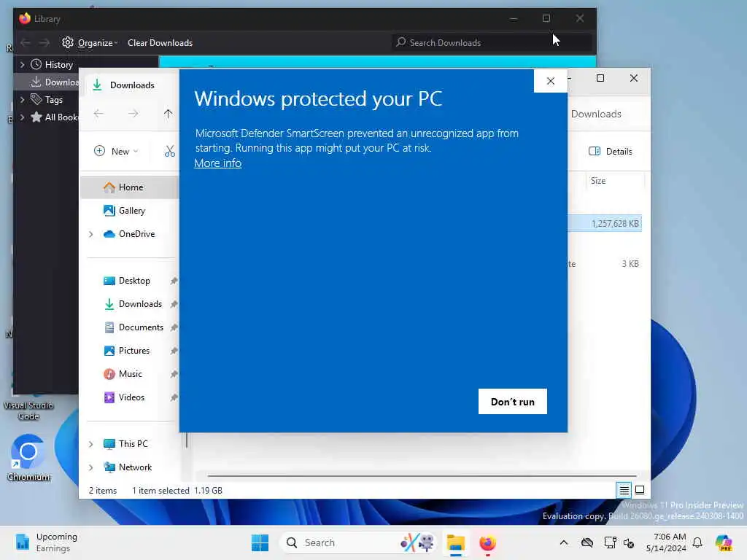Expand the This PC node

click(x=90, y=444)
